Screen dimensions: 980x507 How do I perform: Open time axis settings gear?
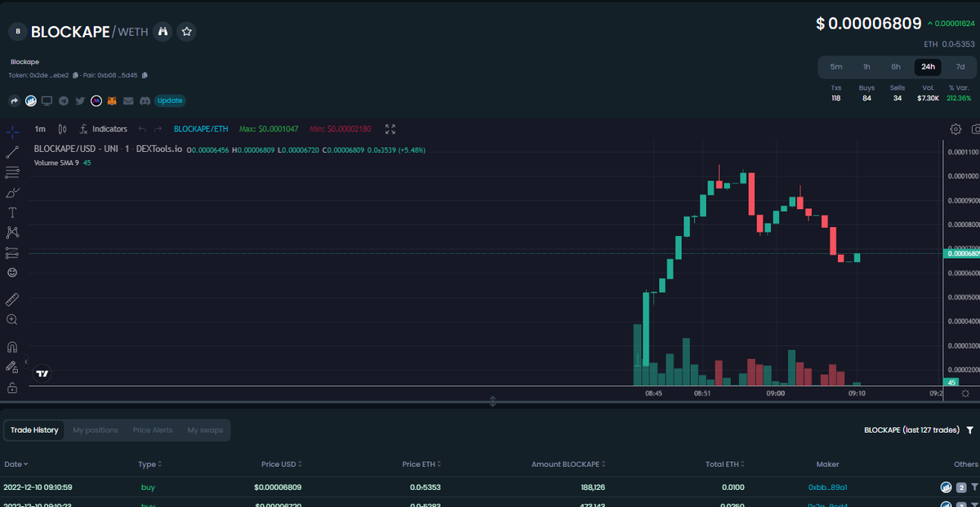point(964,393)
